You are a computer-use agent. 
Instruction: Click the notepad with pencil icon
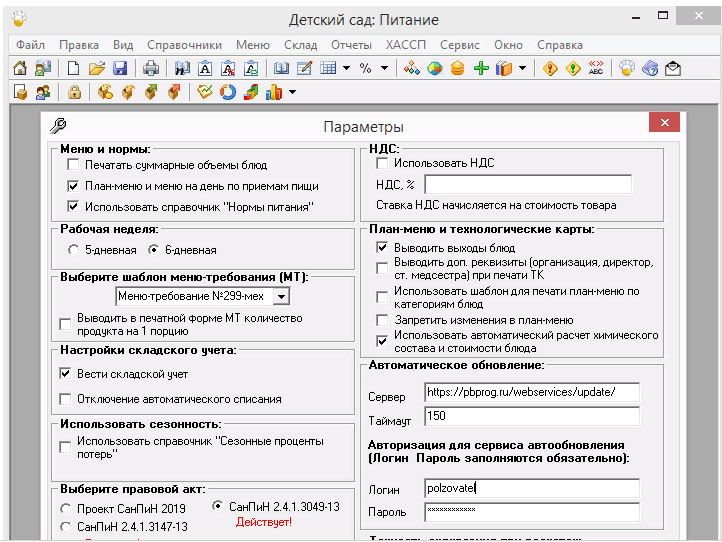(x=304, y=69)
